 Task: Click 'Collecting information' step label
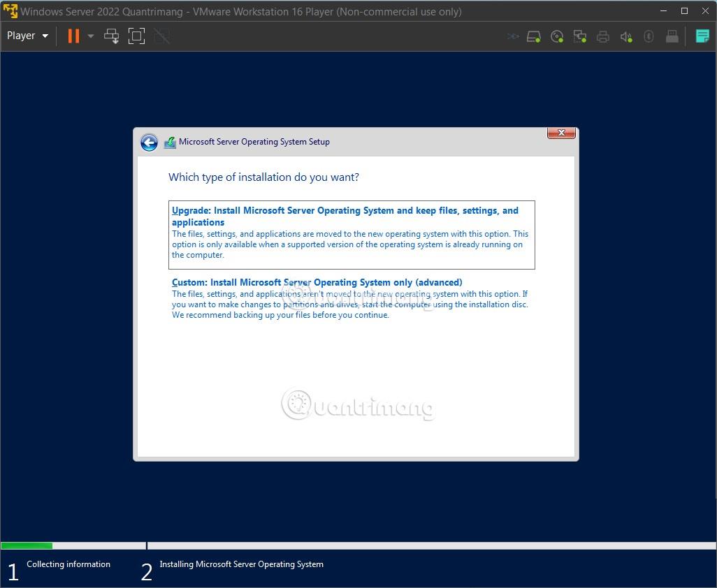coord(68,564)
